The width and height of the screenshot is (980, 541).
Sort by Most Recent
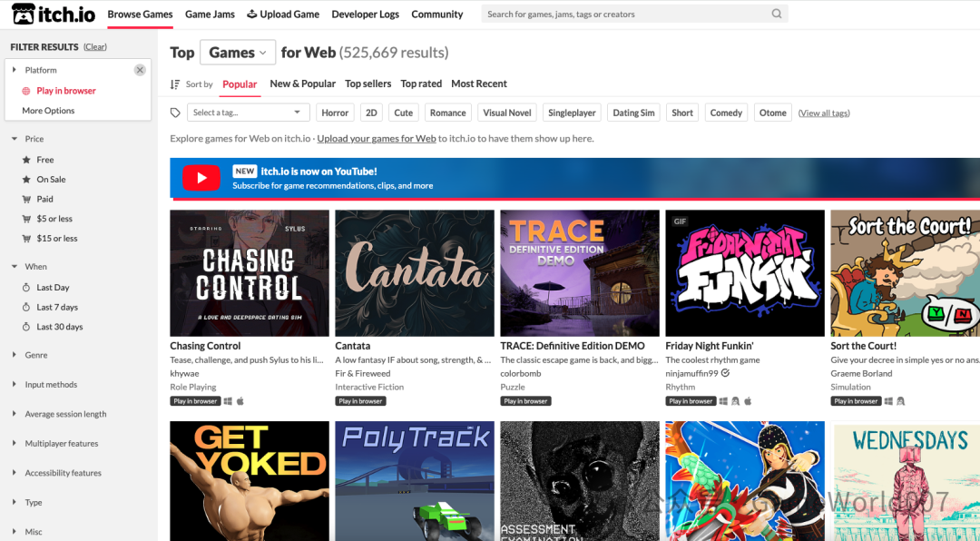[x=479, y=84]
